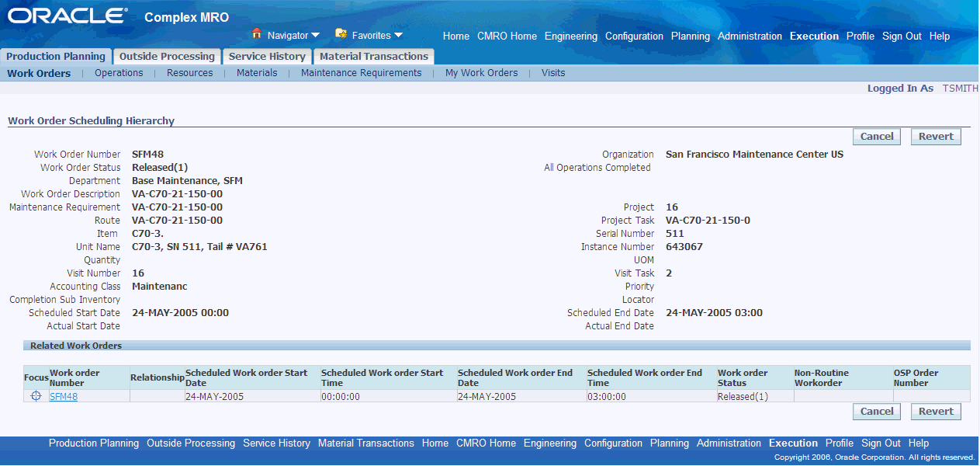Image resolution: width=980 pixels, height=466 pixels.
Task: Click the footer Outside Processing link
Action: pyautogui.click(x=191, y=443)
